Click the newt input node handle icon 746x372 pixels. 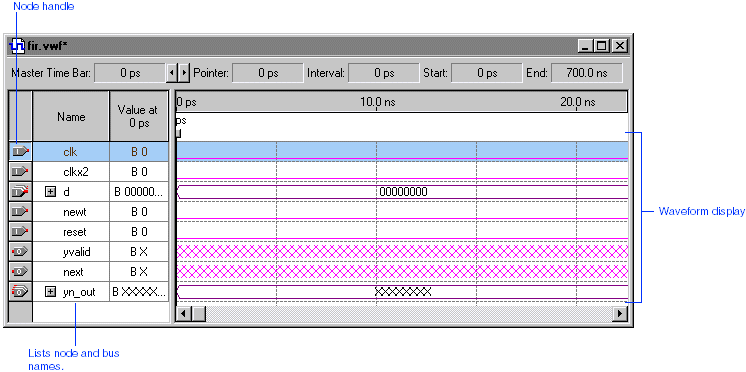click(20, 212)
